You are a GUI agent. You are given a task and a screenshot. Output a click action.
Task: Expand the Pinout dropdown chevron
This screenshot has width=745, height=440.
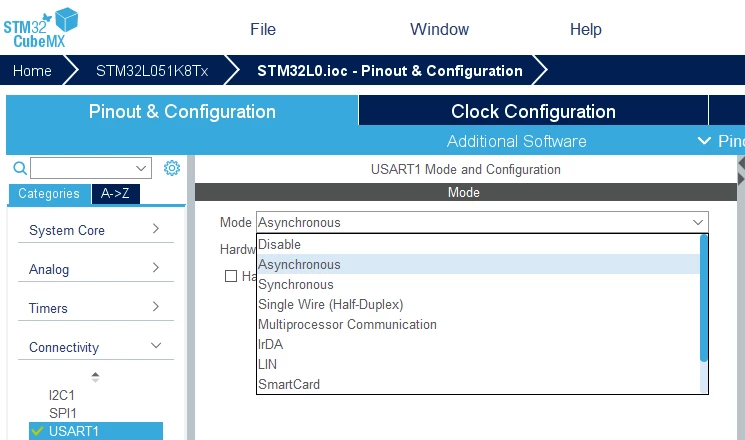click(x=704, y=141)
